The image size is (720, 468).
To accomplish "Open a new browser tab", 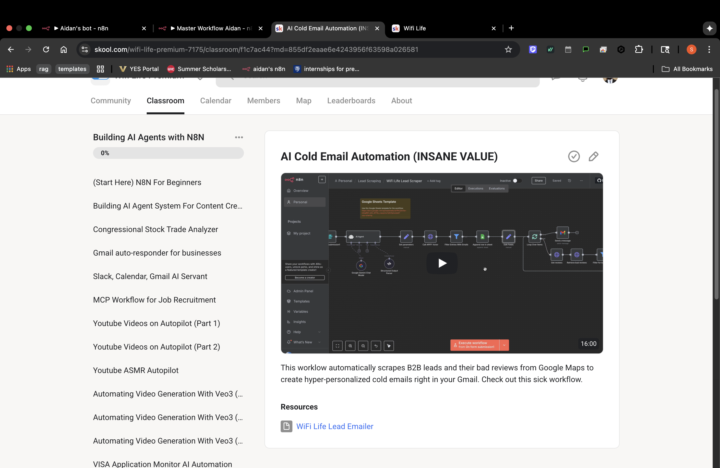I will pos(511,28).
